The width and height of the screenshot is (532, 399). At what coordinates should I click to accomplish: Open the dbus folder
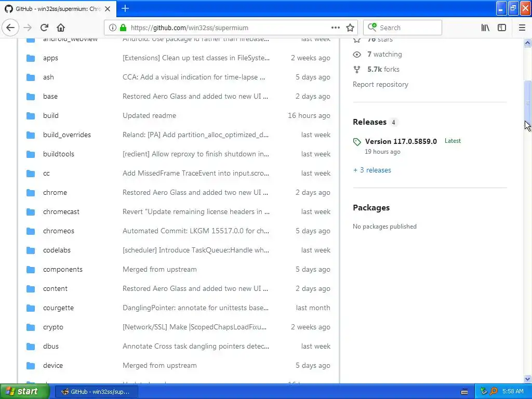[x=51, y=347]
